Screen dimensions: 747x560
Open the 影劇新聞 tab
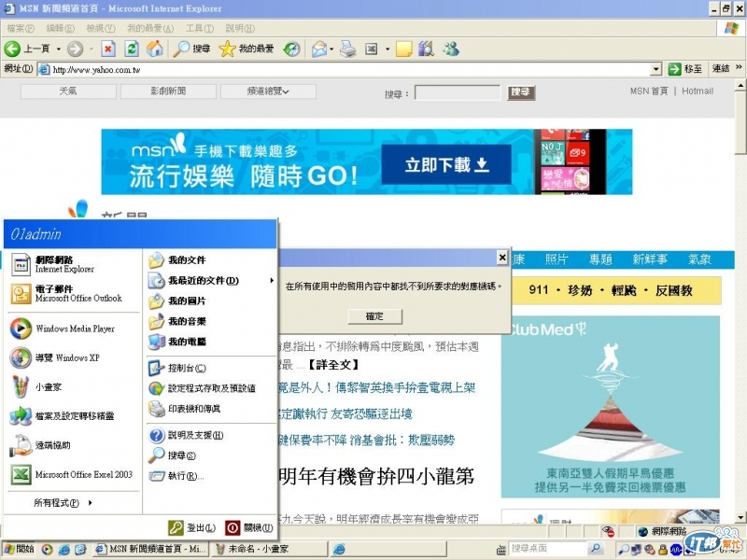tap(168, 91)
